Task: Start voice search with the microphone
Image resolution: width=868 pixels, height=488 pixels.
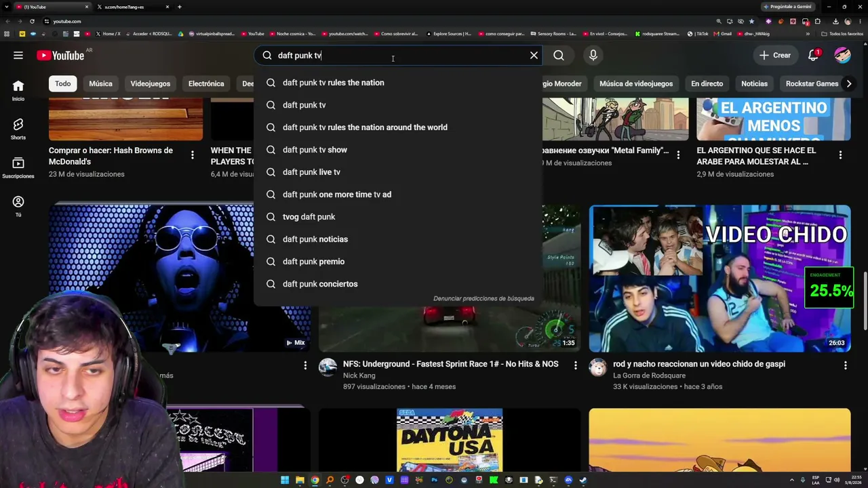Action: [593, 56]
